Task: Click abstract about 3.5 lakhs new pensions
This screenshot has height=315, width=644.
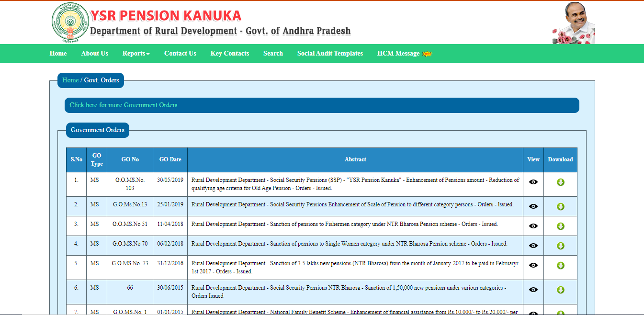Action: 355,268
